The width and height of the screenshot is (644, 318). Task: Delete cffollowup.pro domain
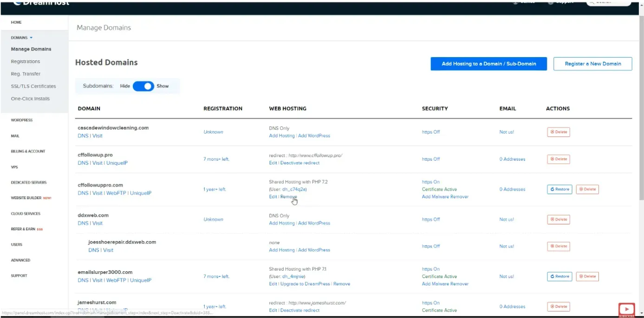[x=559, y=159]
